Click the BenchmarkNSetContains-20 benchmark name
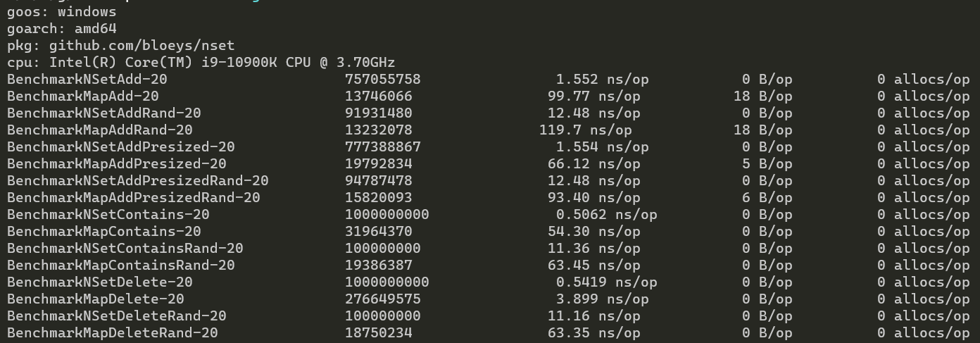The image size is (980, 343). click(108, 215)
